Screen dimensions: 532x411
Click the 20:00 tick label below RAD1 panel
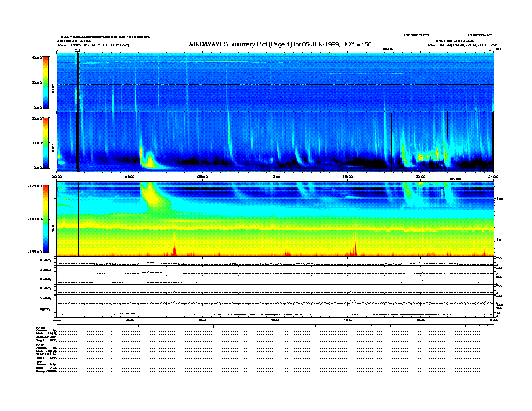pos(420,177)
